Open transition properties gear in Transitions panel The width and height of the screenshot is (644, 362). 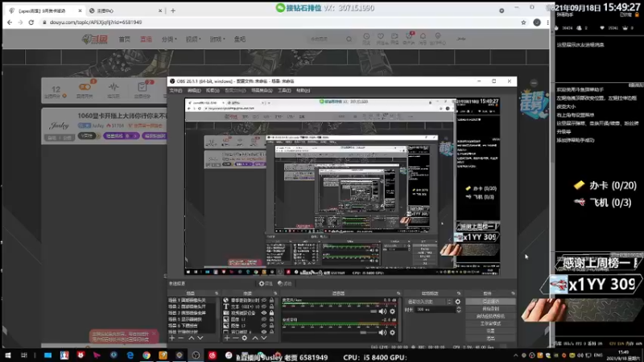click(x=457, y=302)
